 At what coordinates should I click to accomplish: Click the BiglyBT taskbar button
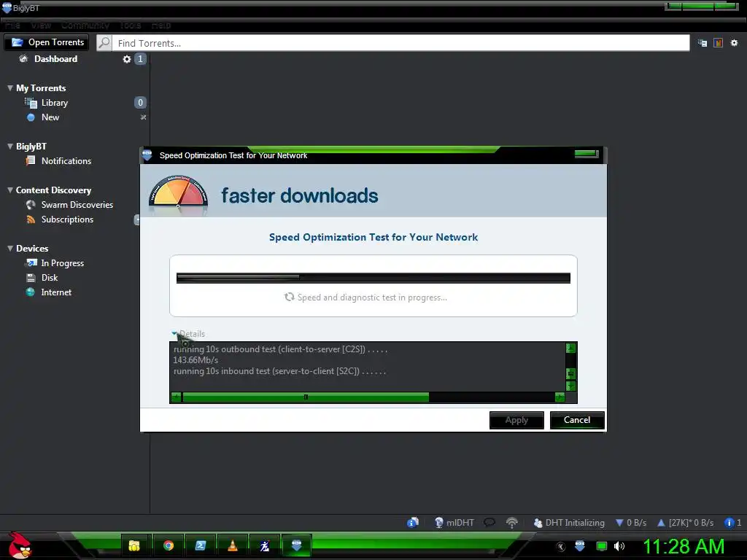(296, 545)
